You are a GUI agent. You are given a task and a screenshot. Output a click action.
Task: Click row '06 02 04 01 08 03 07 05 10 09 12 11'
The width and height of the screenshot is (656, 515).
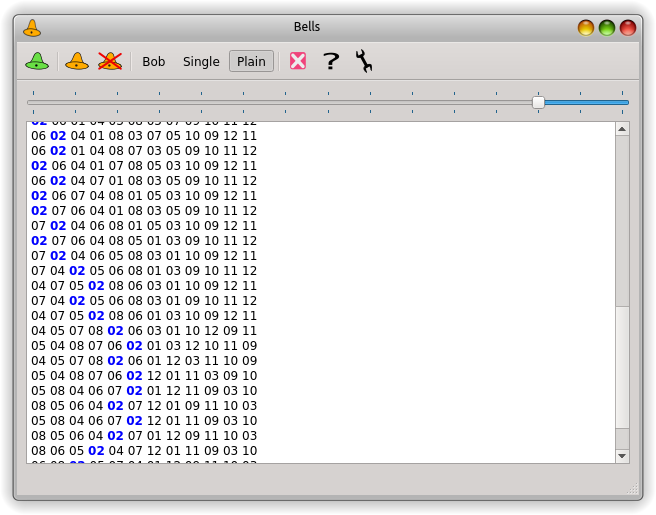click(x=144, y=136)
